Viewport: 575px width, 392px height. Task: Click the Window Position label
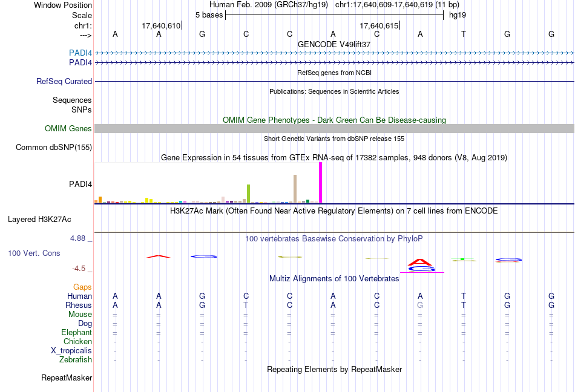63,5
